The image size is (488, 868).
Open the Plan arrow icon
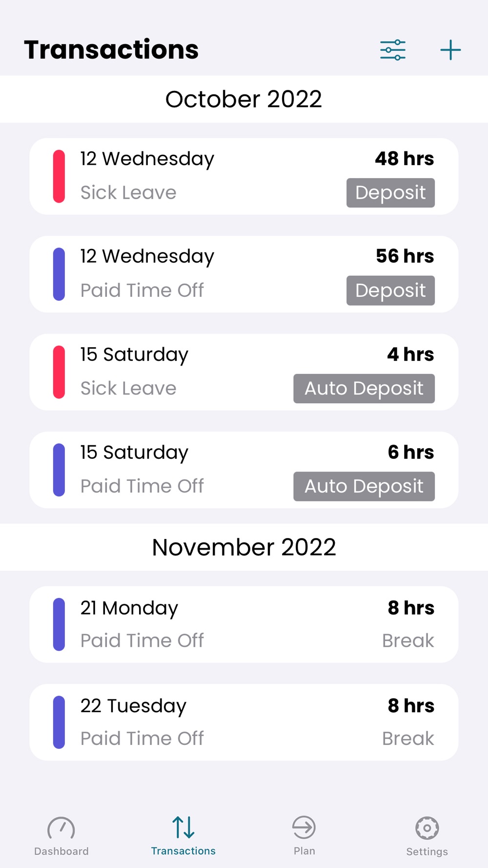pyautogui.click(x=304, y=827)
